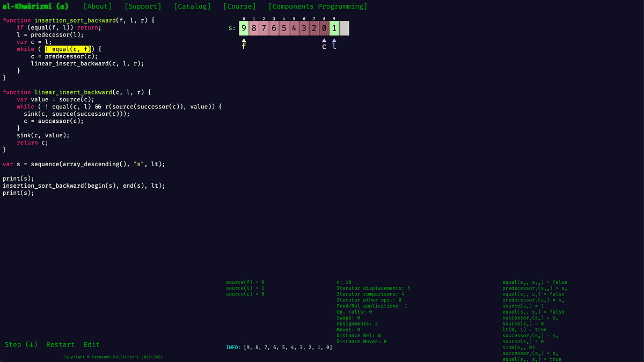The width and height of the screenshot is (644, 362).
Task: Click Restart to reset the algorithm
Action: (x=60, y=344)
